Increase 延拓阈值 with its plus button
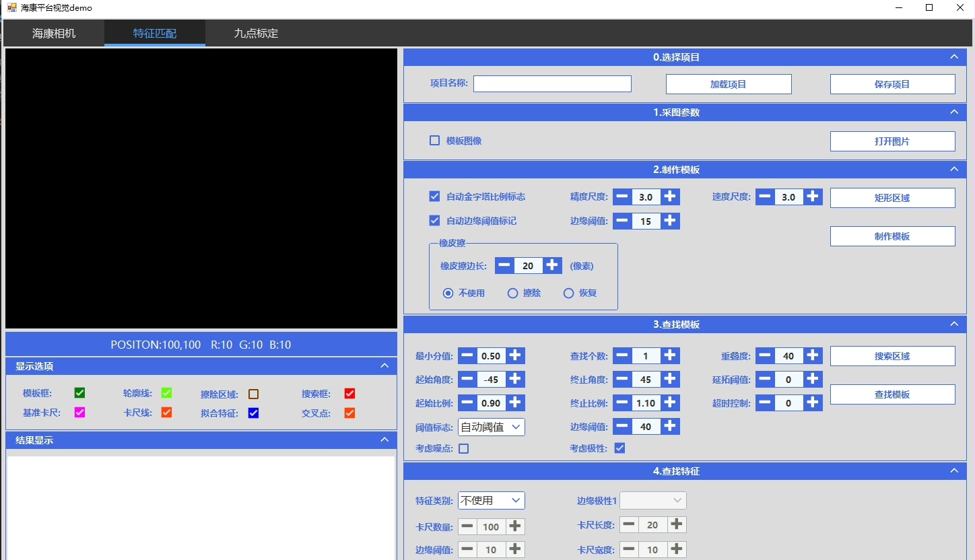This screenshot has width=975, height=560. [x=813, y=379]
